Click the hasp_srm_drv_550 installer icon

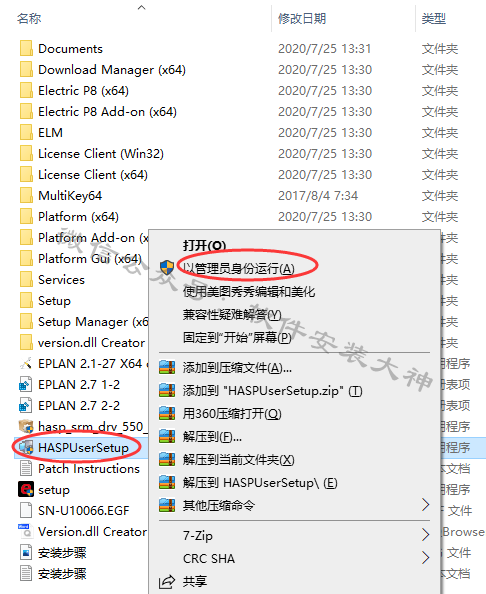[26, 427]
